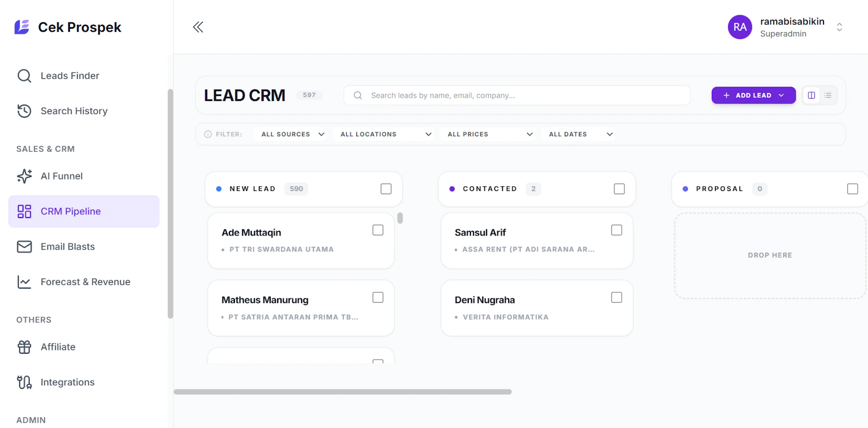868x428 pixels.
Task: Click the plus icon in Add Lead button
Action: click(726, 95)
